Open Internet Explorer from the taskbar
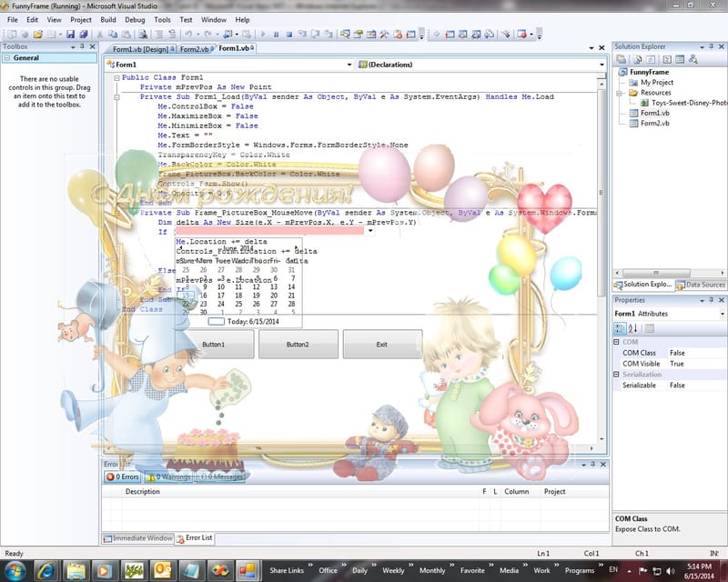The image size is (728, 582). (46, 570)
